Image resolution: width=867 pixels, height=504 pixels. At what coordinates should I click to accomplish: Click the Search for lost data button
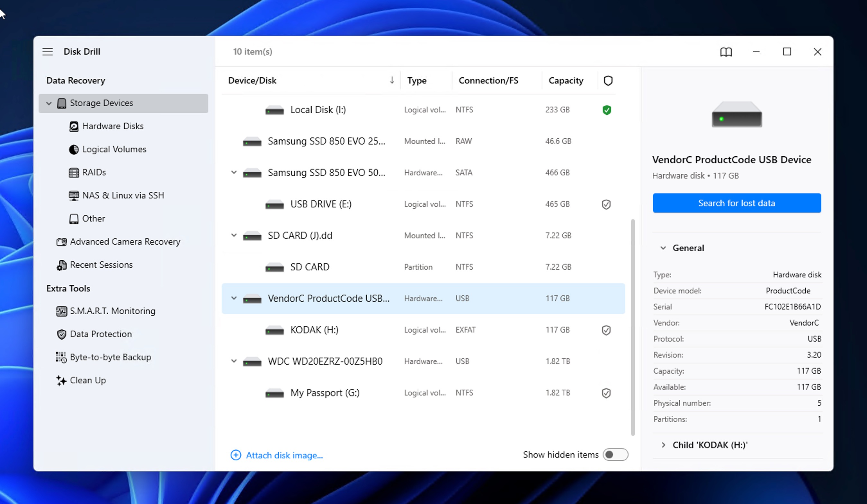[x=737, y=203]
